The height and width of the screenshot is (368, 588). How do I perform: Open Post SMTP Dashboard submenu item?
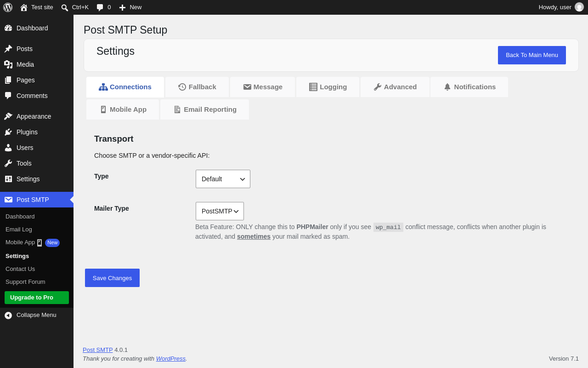(x=20, y=217)
